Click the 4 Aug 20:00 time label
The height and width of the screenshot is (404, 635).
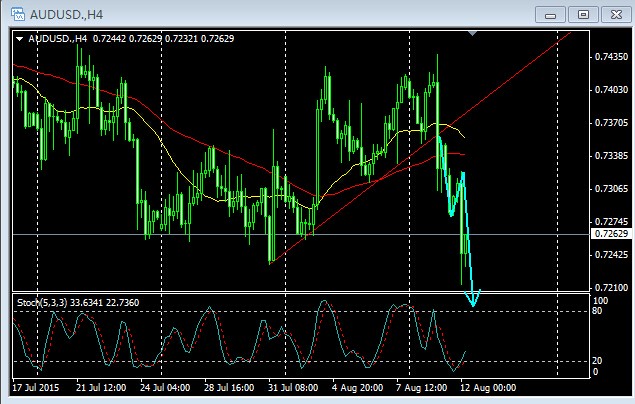pyautogui.click(x=358, y=388)
